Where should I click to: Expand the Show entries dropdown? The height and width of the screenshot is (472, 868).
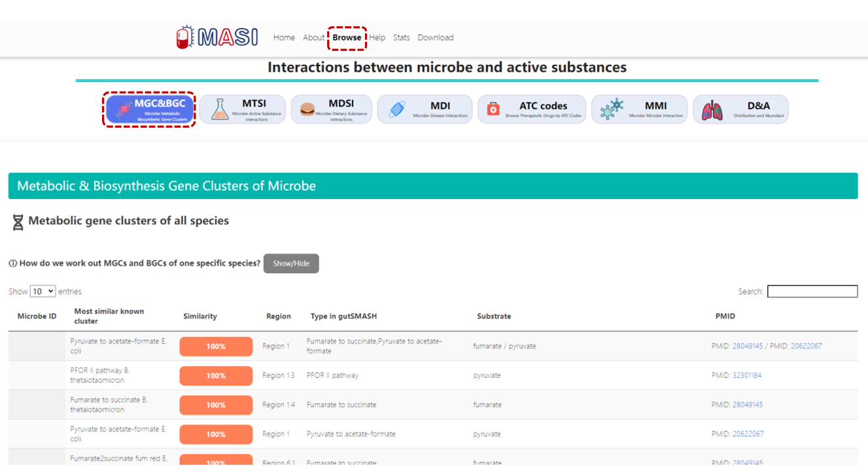(x=43, y=291)
